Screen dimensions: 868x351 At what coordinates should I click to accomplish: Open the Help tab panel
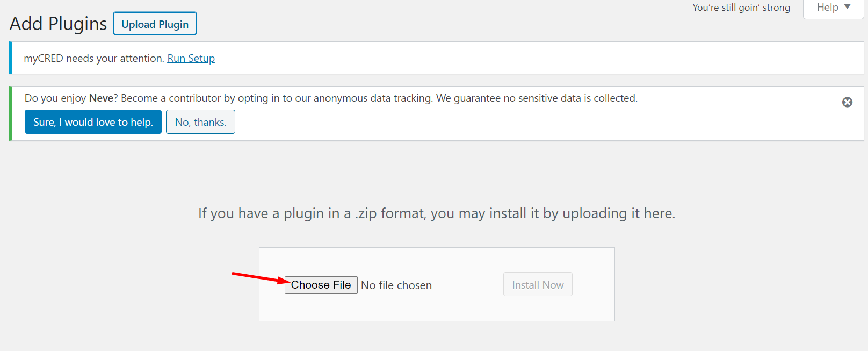point(828,8)
